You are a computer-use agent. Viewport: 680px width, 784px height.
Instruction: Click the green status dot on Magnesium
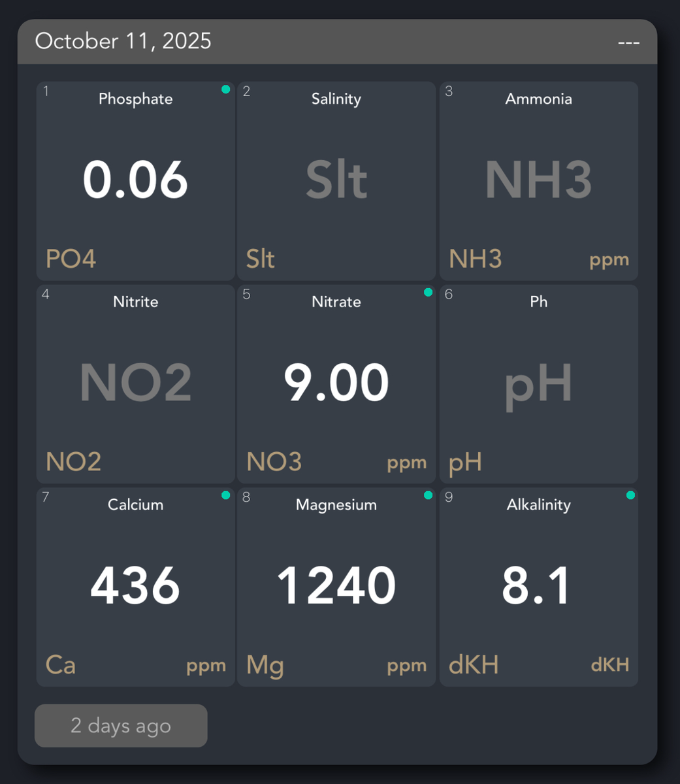pyautogui.click(x=428, y=495)
